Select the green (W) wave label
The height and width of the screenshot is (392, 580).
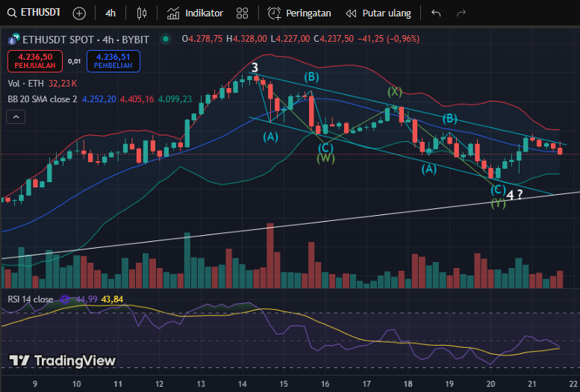(x=326, y=158)
